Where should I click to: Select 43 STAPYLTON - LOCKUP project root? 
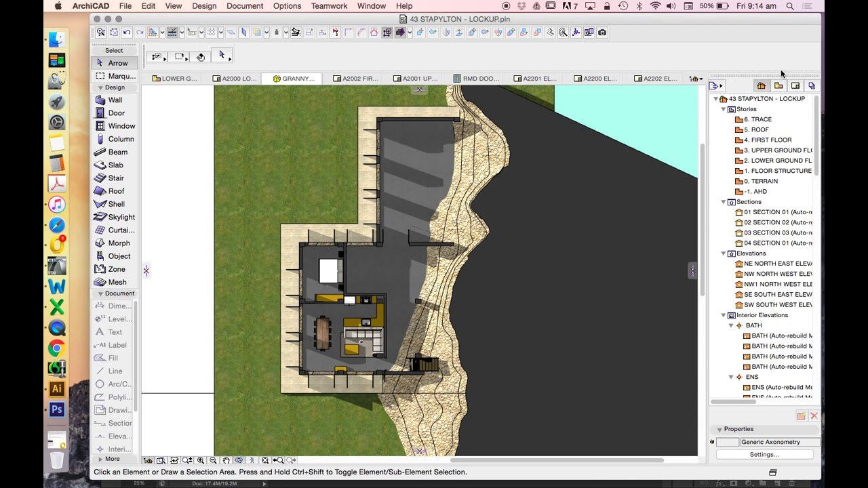763,99
